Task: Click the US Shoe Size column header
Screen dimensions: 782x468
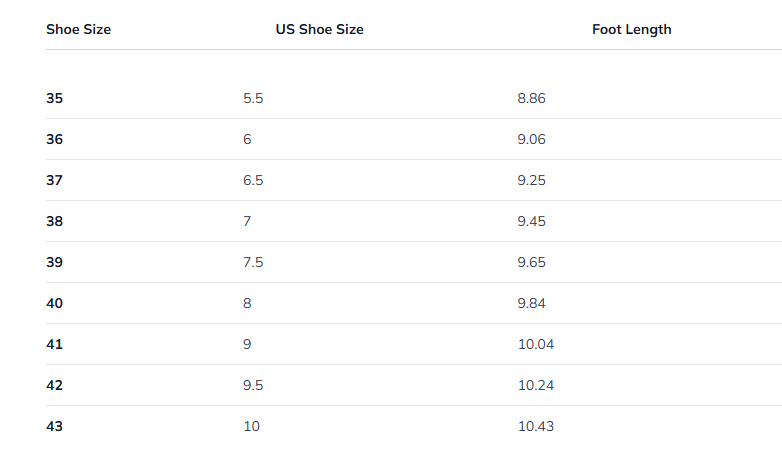Action: 319,29
